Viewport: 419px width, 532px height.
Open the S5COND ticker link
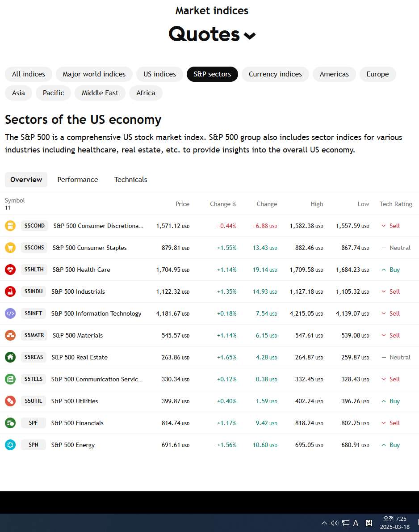pyautogui.click(x=34, y=226)
